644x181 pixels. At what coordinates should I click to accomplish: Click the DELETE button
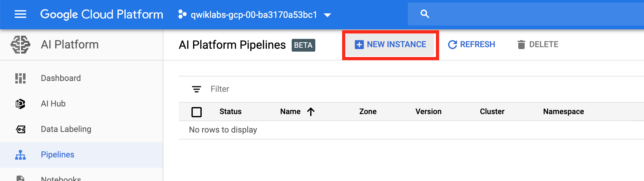[x=537, y=45]
